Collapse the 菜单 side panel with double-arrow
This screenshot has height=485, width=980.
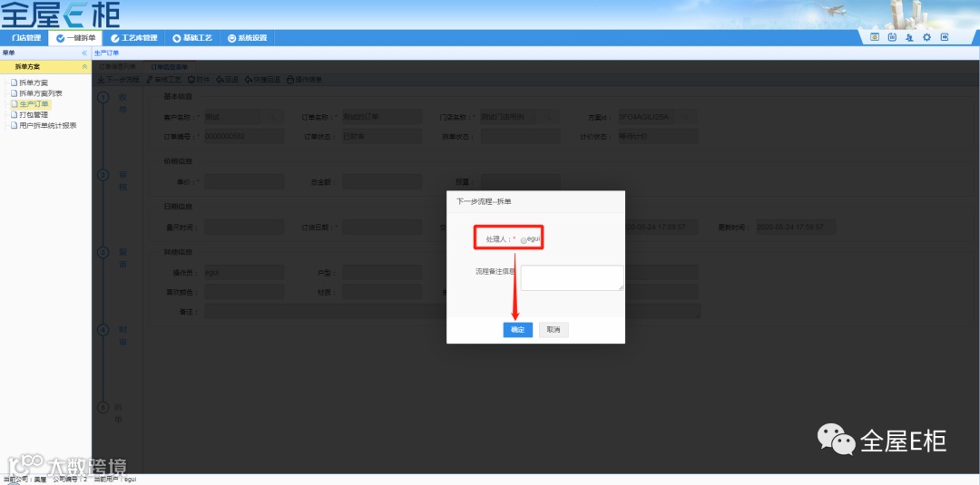84,53
